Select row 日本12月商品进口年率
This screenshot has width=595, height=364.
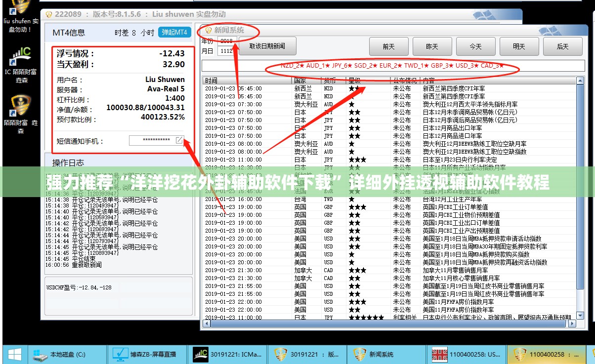(389, 136)
